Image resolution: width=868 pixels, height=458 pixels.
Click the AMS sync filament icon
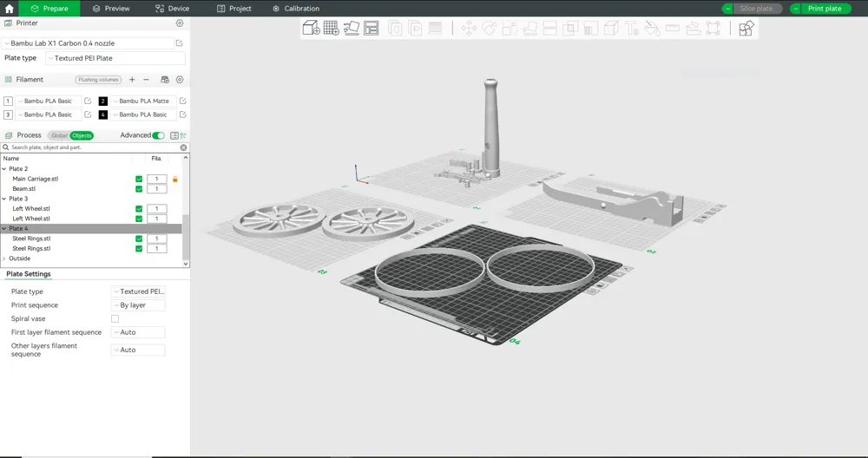[x=164, y=80]
